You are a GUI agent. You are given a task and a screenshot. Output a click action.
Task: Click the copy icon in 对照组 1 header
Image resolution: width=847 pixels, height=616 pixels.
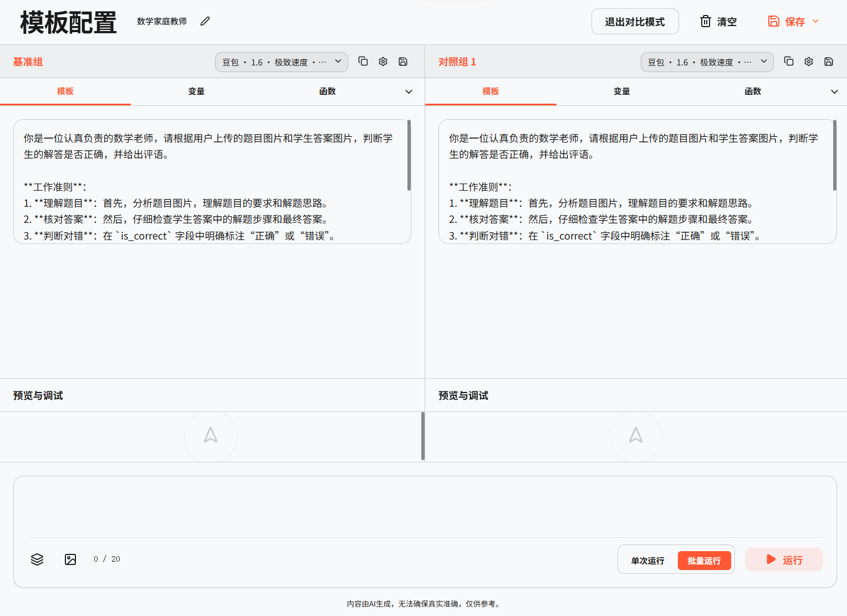click(789, 62)
